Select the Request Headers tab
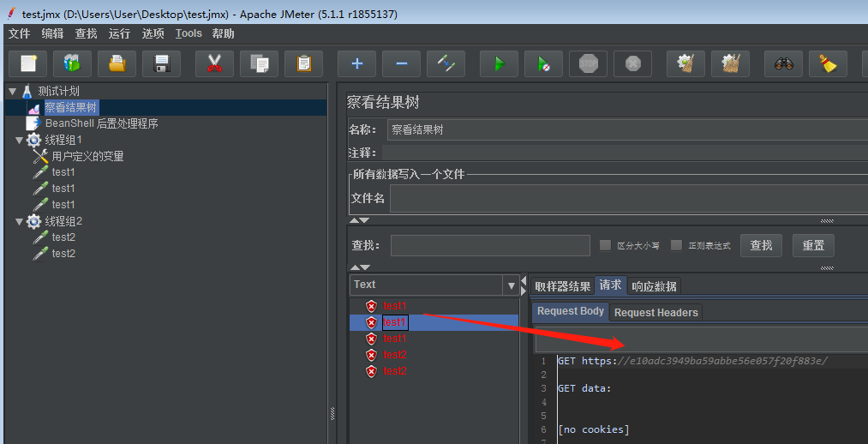 (656, 312)
